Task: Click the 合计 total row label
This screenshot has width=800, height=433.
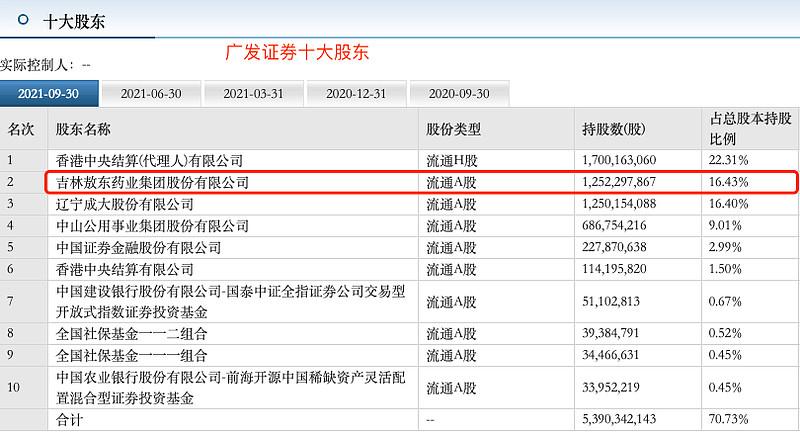Action: 69,420
